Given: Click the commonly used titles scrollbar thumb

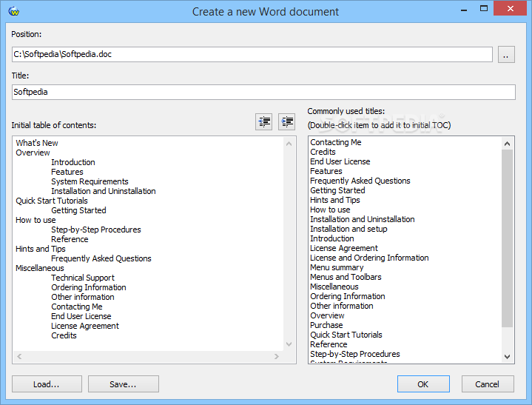Looking at the screenshot, I should [x=508, y=238].
